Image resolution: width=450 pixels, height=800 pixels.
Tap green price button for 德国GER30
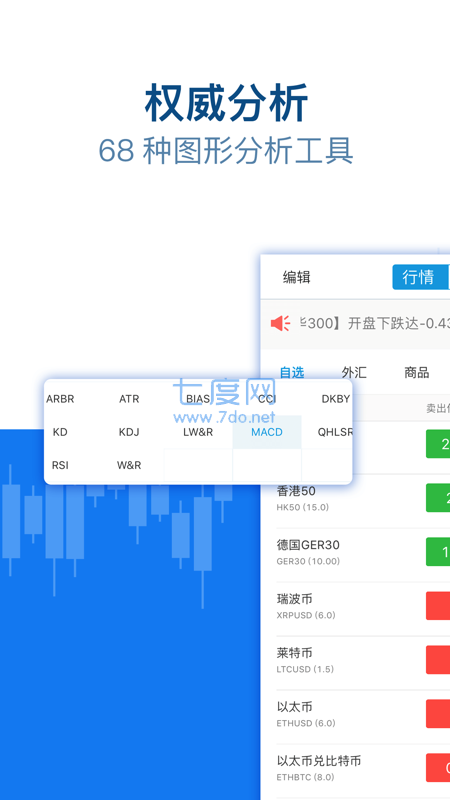pyautogui.click(x=438, y=552)
